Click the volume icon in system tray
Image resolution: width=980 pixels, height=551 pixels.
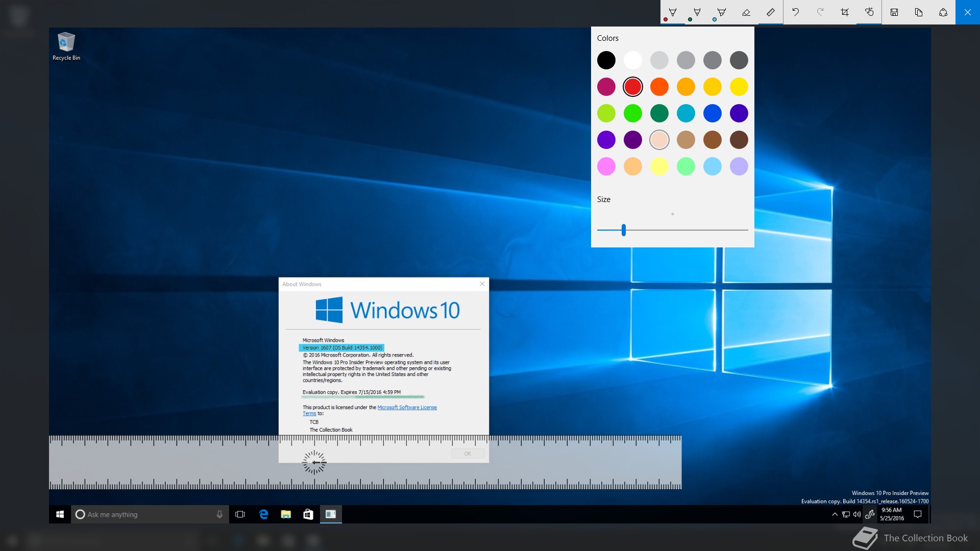pos(857,514)
